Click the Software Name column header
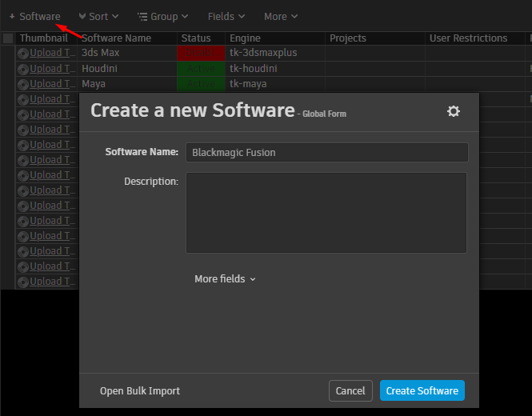Image resolution: width=532 pixels, height=416 pixels. click(127, 38)
